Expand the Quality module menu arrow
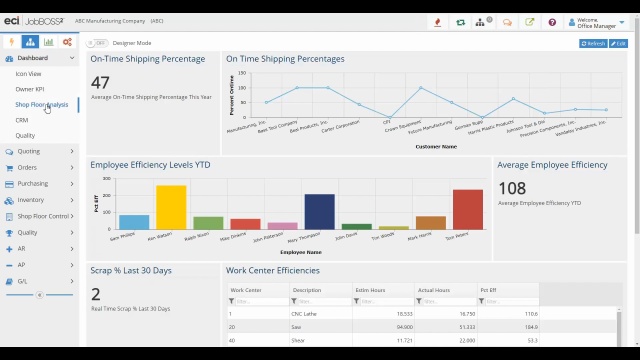The image size is (640, 360). click(72, 233)
